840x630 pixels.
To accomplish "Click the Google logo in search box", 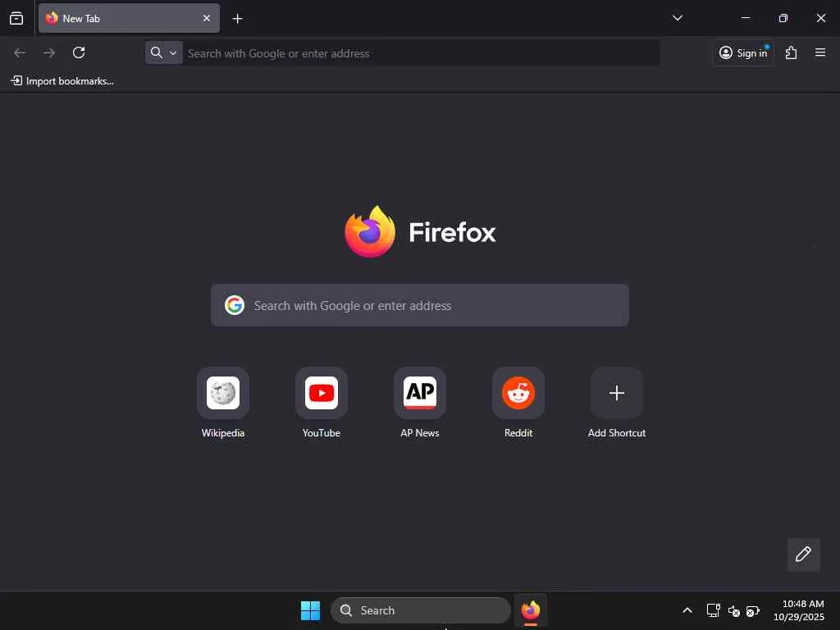I will coord(234,305).
